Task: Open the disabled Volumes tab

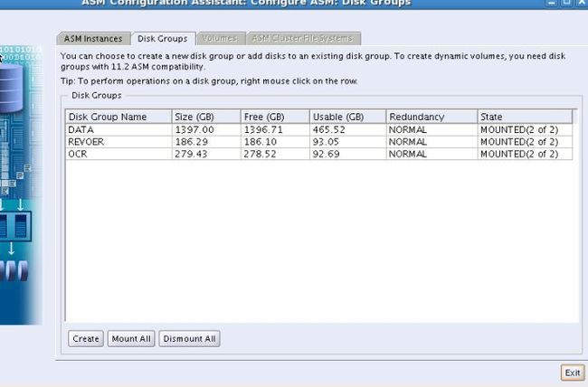Action: click(220, 38)
